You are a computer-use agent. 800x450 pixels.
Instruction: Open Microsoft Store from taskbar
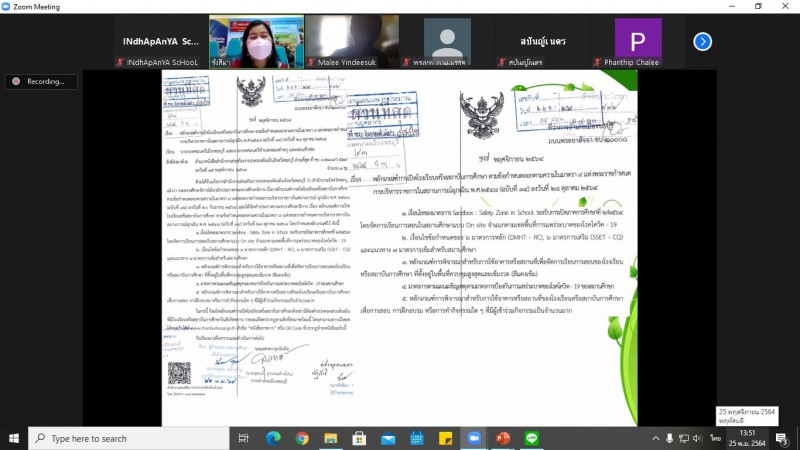tap(359, 438)
